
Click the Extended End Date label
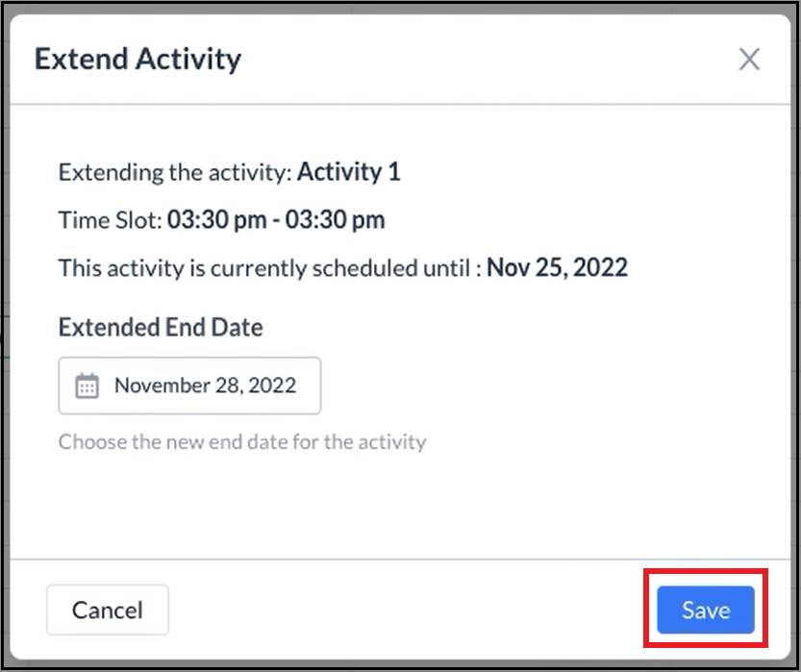coord(160,327)
